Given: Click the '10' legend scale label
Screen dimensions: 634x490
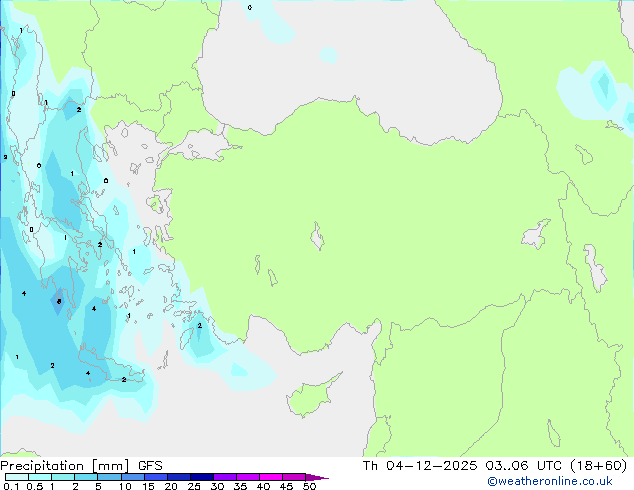Looking at the screenshot, I should (x=125, y=486).
